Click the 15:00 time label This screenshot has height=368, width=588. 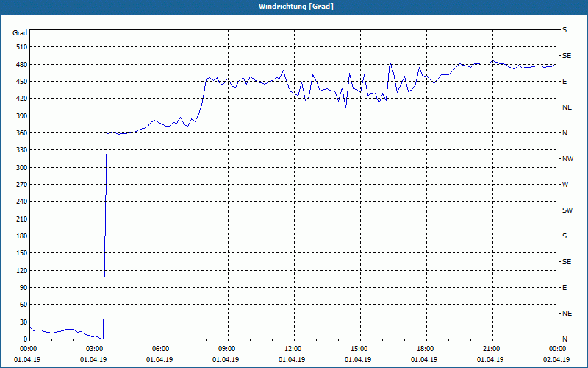358,349
